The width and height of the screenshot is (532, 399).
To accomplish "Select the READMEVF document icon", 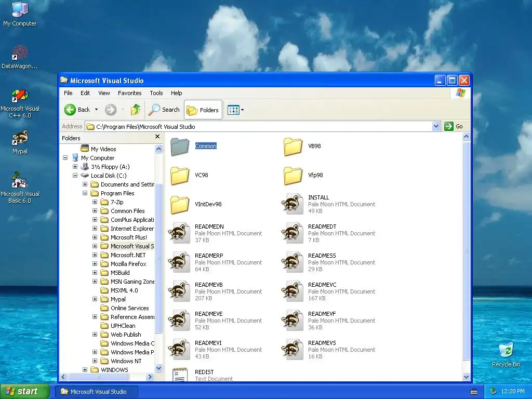I will click(292, 321).
